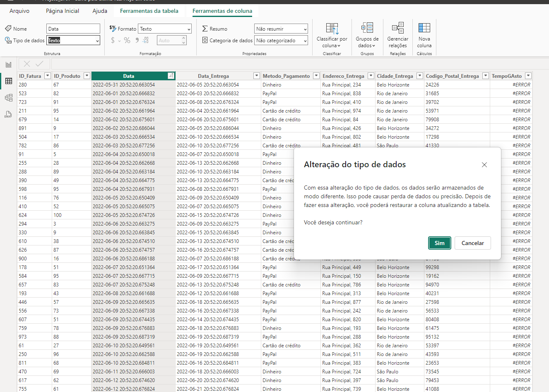The image size is (549, 392).
Task: Open the ID_Fatura column filter dropdown
Action: tap(47, 76)
